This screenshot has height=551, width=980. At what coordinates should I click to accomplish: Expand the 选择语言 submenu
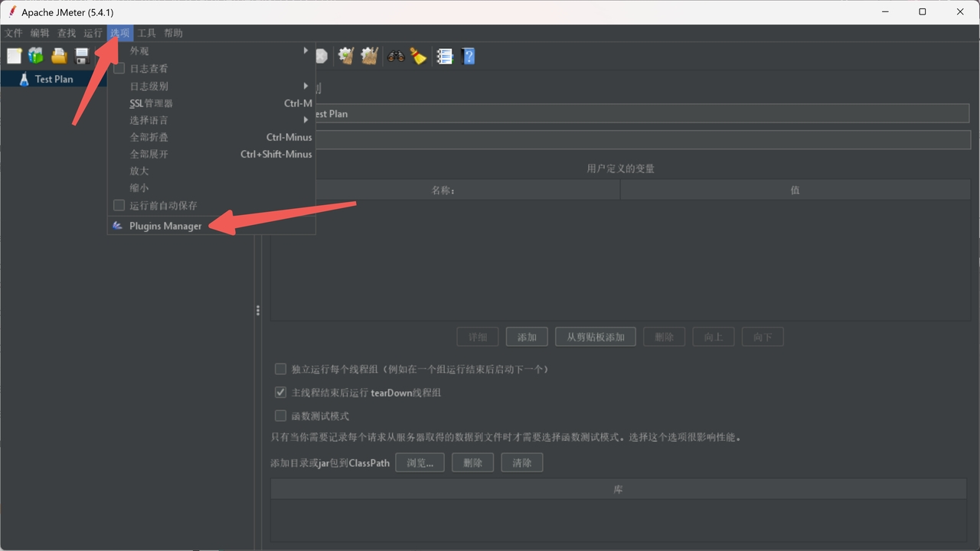tap(211, 120)
